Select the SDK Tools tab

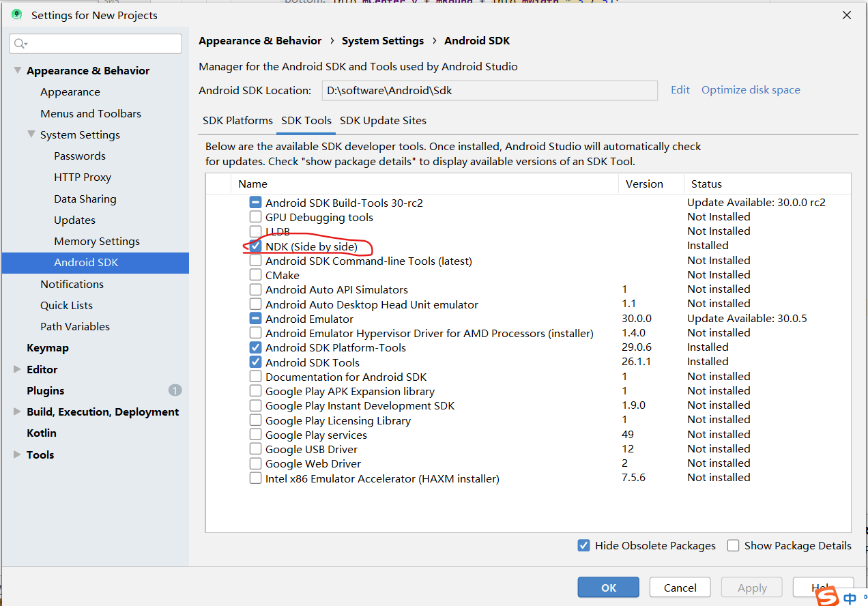pos(306,120)
